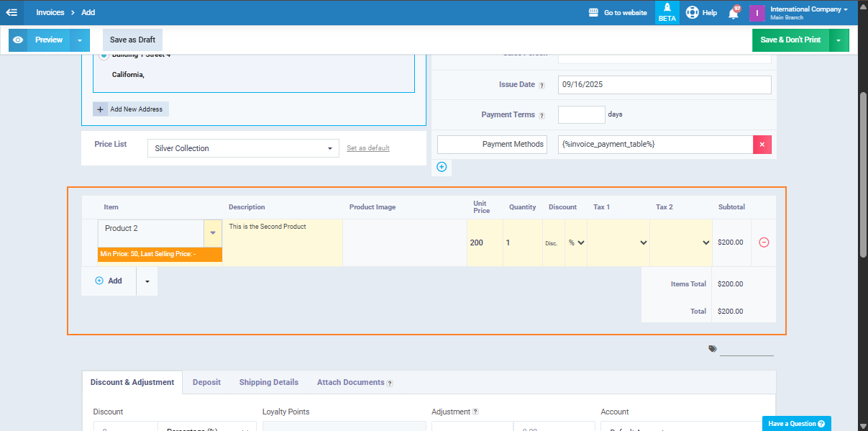Click the Issue Date help icon
This screenshot has height=431, width=868.
click(542, 85)
